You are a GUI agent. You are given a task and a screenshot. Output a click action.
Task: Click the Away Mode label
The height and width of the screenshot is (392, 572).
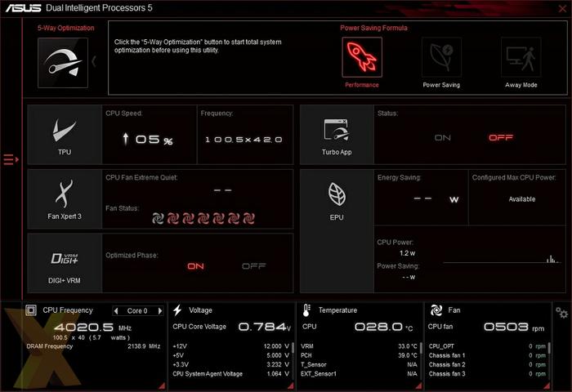tap(521, 85)
